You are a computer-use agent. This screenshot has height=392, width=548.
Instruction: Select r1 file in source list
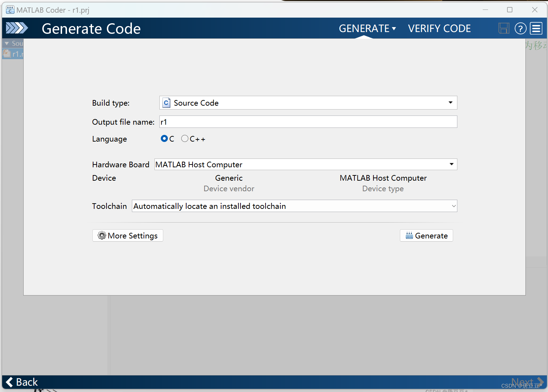click(x=13, y=54)
